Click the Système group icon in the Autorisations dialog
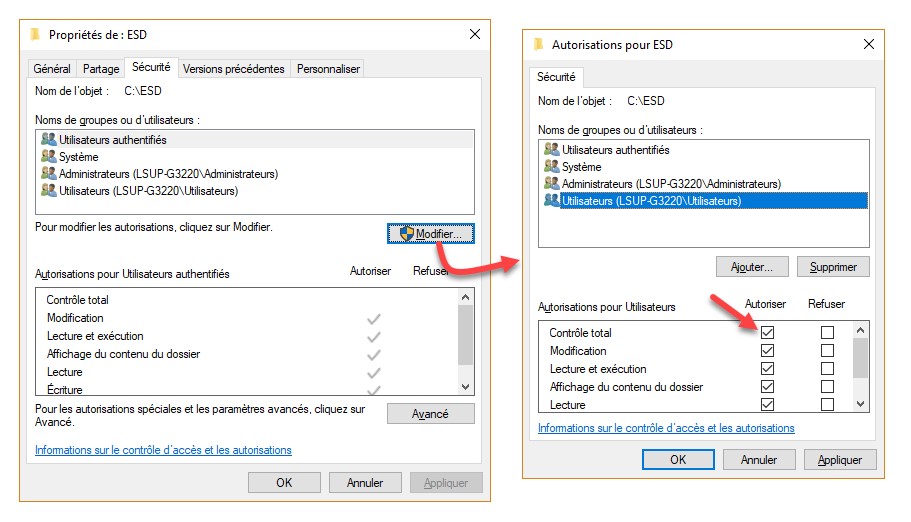This screenshot has height=522, width=911. point(552,167)
